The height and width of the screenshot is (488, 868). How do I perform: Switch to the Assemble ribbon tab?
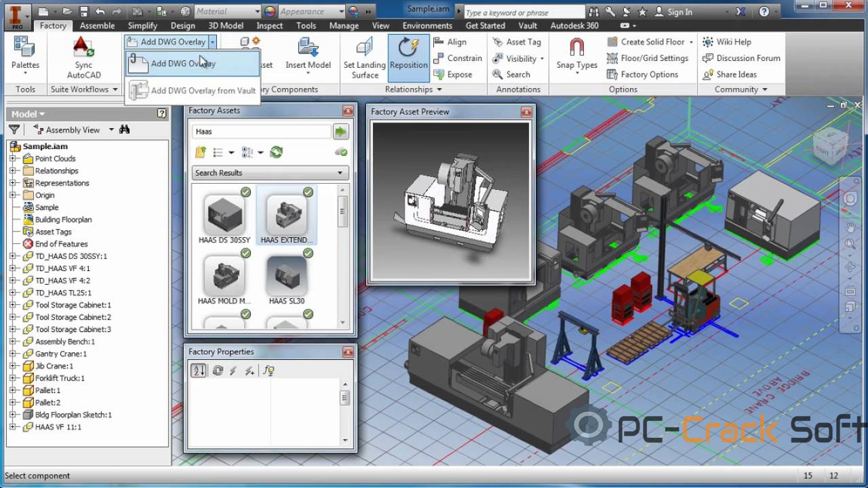tap(97, 25)
